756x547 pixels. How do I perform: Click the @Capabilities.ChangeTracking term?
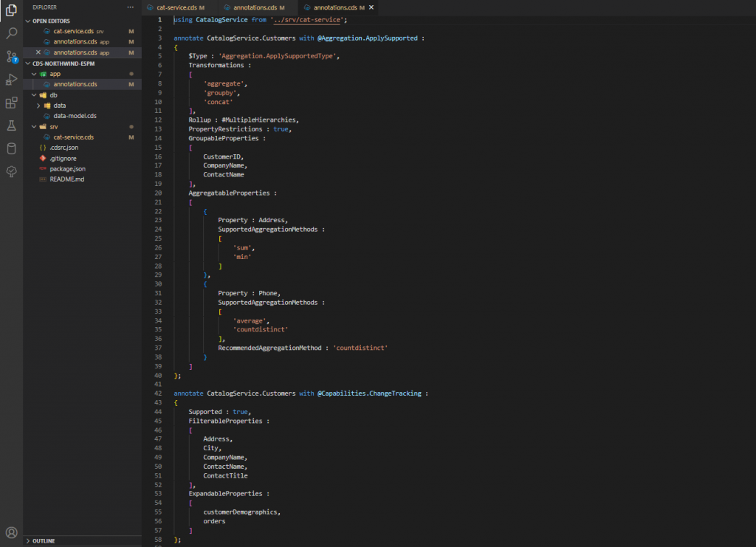tap(369, 393)
